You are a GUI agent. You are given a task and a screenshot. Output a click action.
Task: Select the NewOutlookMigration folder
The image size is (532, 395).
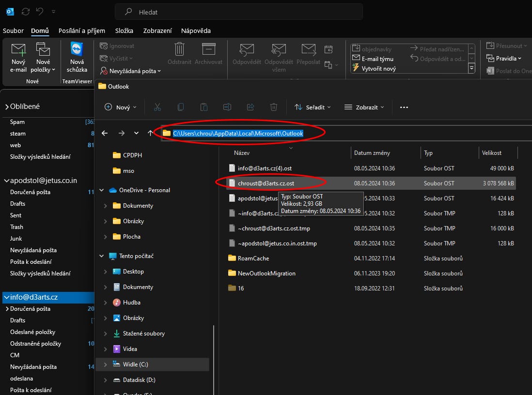point(371,273)
